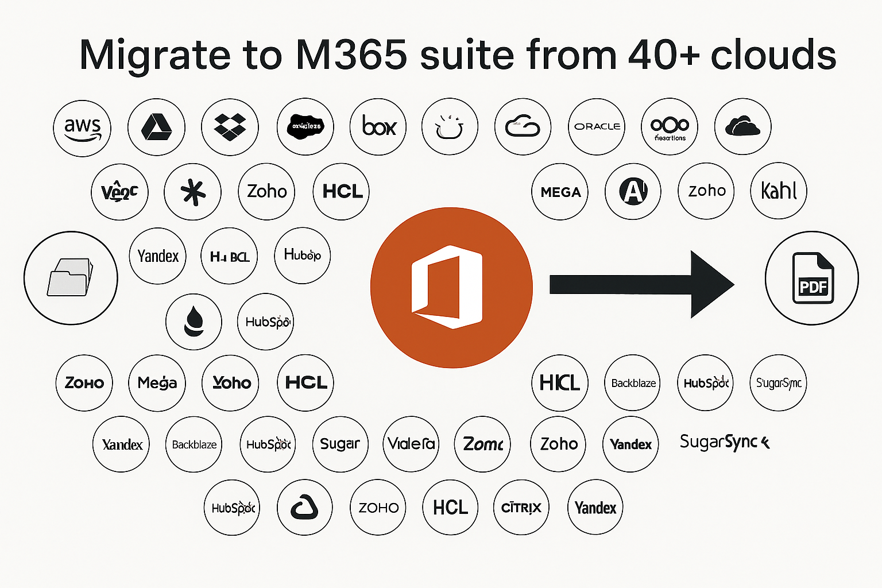Click the black blob-shaped logo circle
Viewport: 882px width, 588px height.
pyautogui.click(x=305, y=126)
